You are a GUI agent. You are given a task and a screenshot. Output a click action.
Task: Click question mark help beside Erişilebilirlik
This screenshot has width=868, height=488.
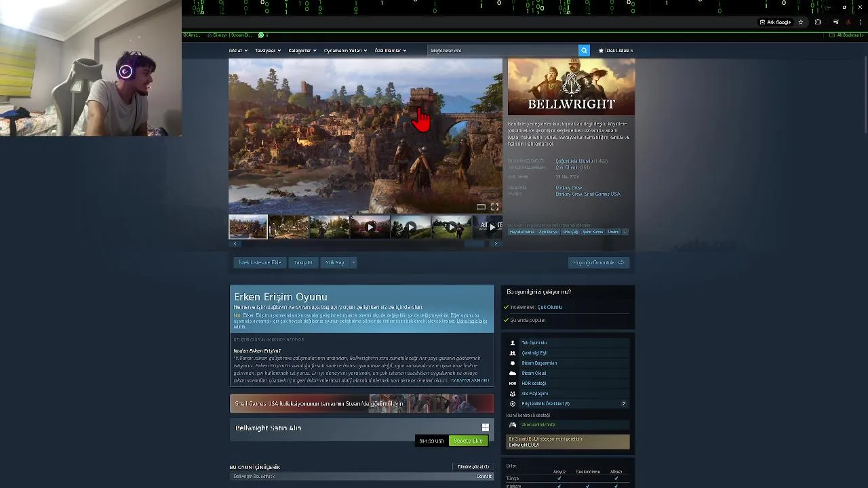[623, 404]
